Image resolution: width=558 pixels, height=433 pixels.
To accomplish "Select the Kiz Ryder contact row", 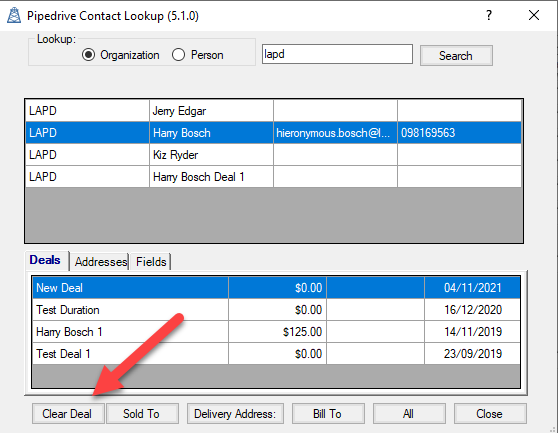I will coord(273,155).
